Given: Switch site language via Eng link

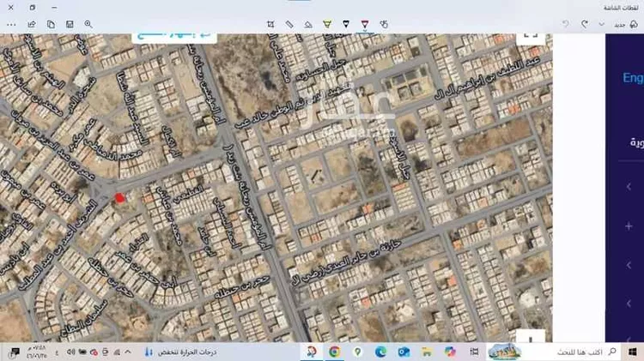Looking at the screenshot, I should (633, 78).
